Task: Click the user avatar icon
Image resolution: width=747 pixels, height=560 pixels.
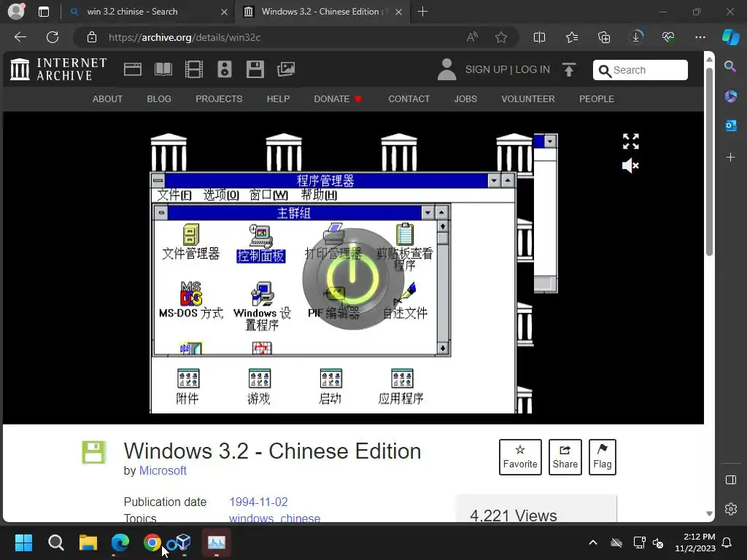Action: click(x=446, y=69)
